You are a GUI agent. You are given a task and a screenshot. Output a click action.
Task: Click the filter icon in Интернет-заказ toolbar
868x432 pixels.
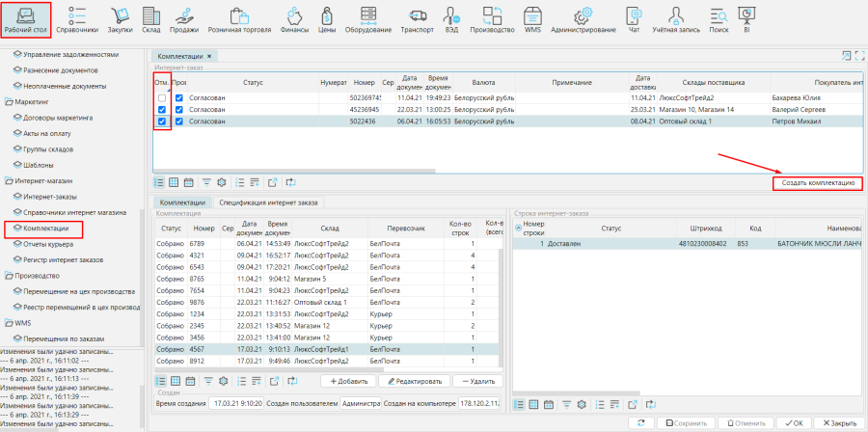point(205,181)
